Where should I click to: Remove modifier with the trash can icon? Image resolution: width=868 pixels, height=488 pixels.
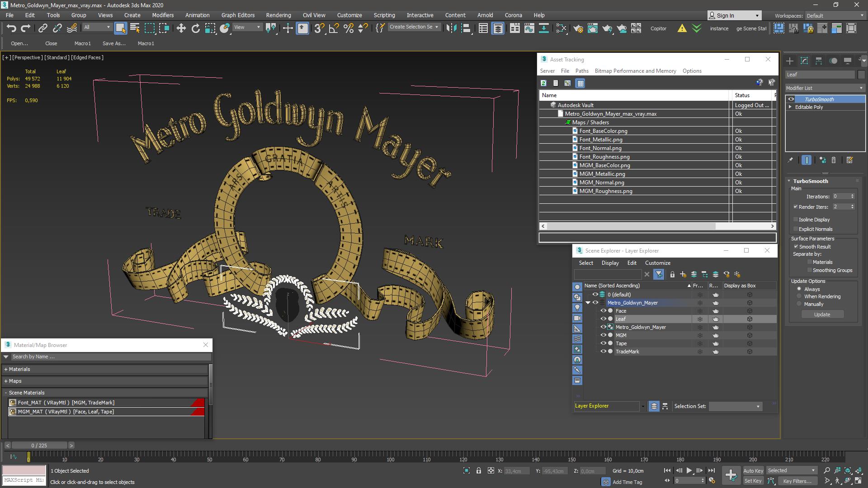(834, 160)
